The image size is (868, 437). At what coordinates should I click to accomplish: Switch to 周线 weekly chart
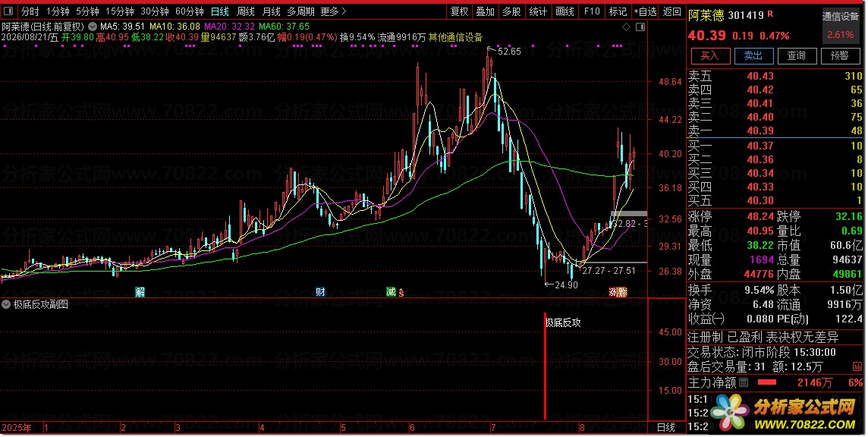[x=245, y=11]
